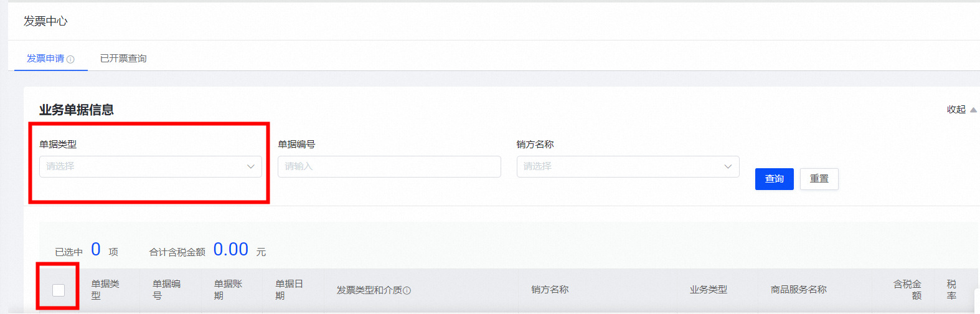Click the 含税金额 column header
980x314 pixels.
[x=907, y=290]
